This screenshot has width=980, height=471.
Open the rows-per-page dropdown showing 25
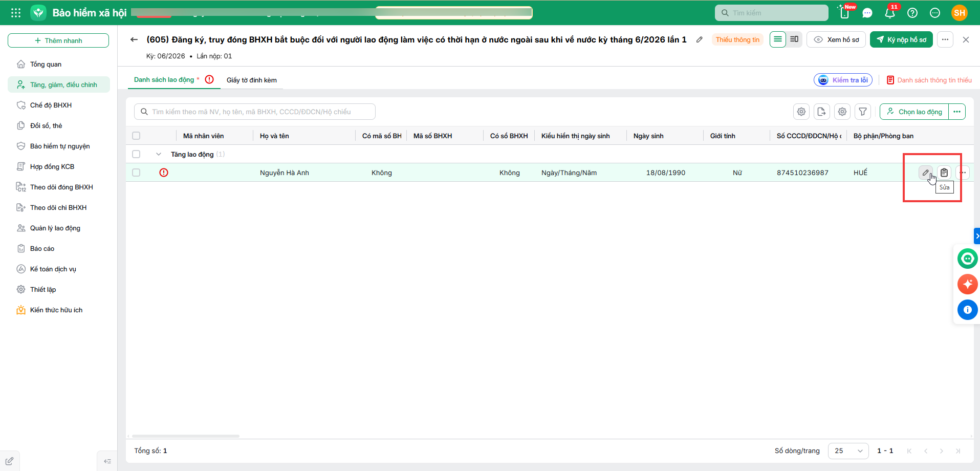click(x=848, y=451)
